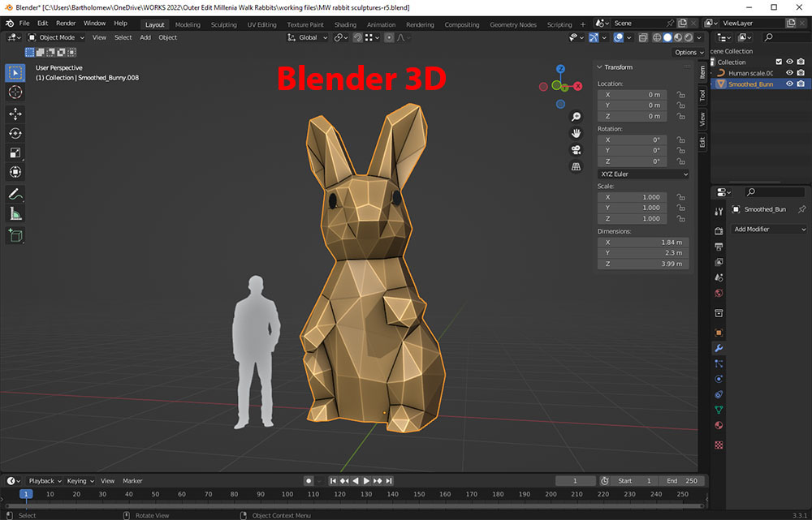Open the Add Modifier dropdown
This screenshot has height=520, width=812.
pos(770,230)
